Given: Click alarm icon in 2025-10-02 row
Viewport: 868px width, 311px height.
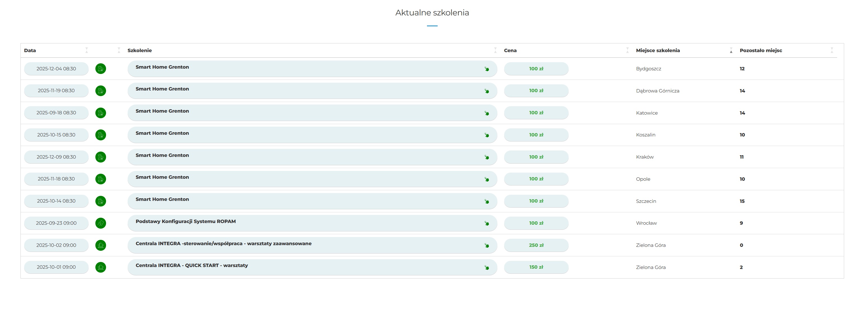Looking at the screenshot, I should tap(101, 245).
